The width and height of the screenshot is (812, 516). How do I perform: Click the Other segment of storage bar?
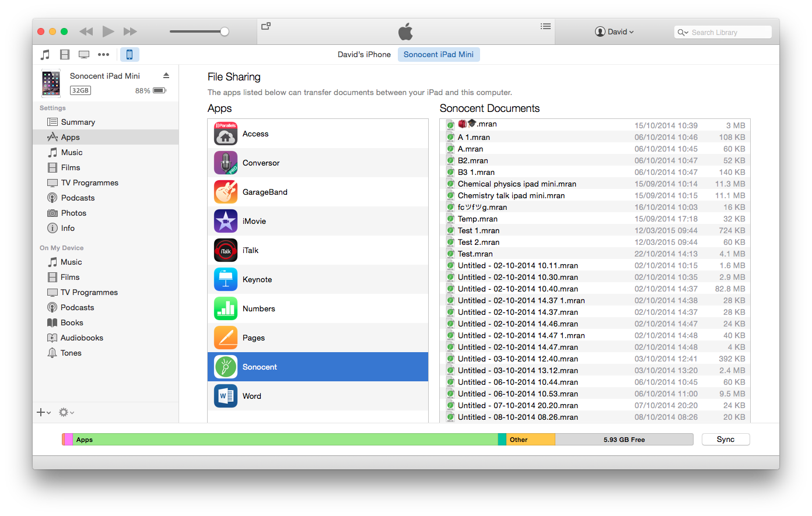[x=531, y=440]
